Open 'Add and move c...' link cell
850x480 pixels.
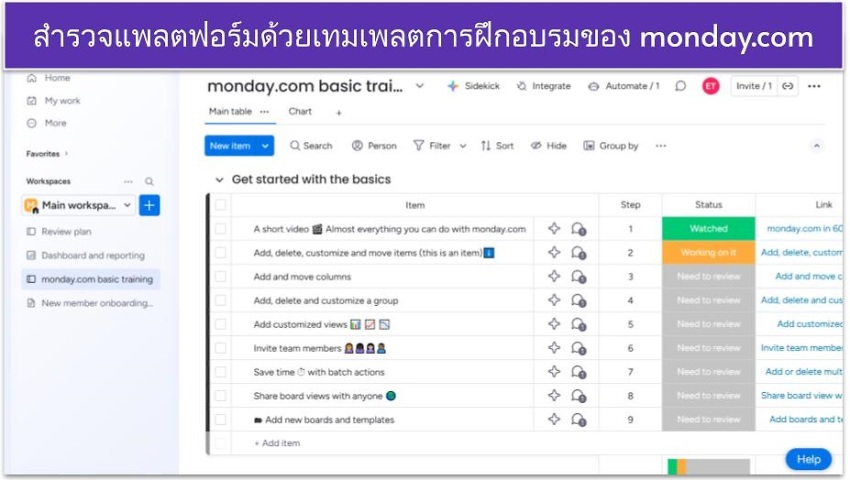pyautogui.click(x=808, y=277)
